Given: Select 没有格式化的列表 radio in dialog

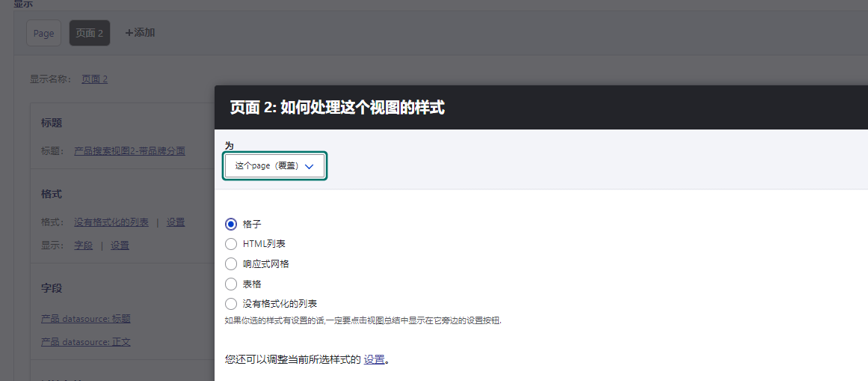Looking at the screenshot, I should tap(231, 304).
